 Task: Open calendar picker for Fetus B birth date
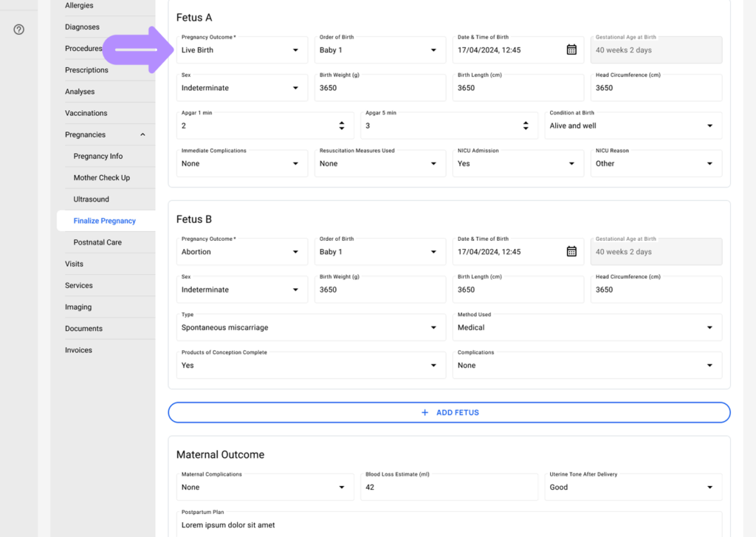coord(571,252)
